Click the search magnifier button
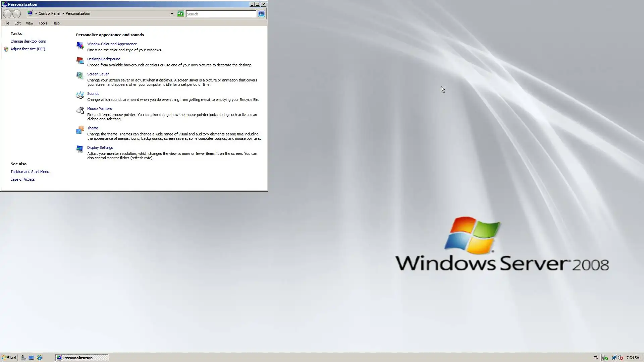The height and width of the screenshot is (362, 644). coord(261,14)
